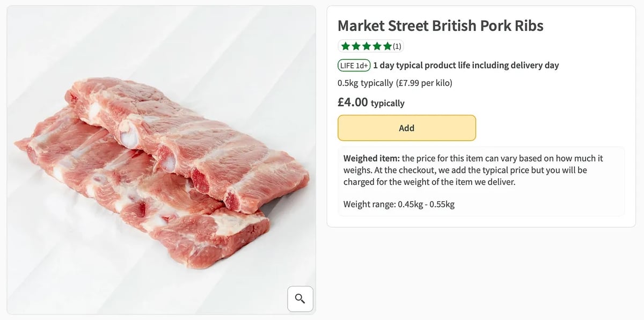The image size is (644, 320).
Task: Click the £4.00 price
Action: click(353, 102)
